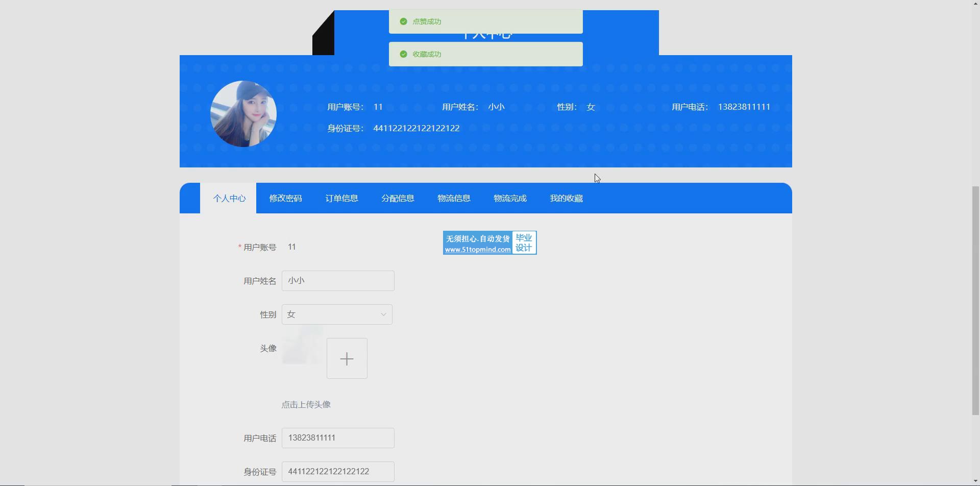Image resolution: width=980 pixels, height=486 pixels.
Task: Go to the 物流信息 tab
Action: (454, 198)
